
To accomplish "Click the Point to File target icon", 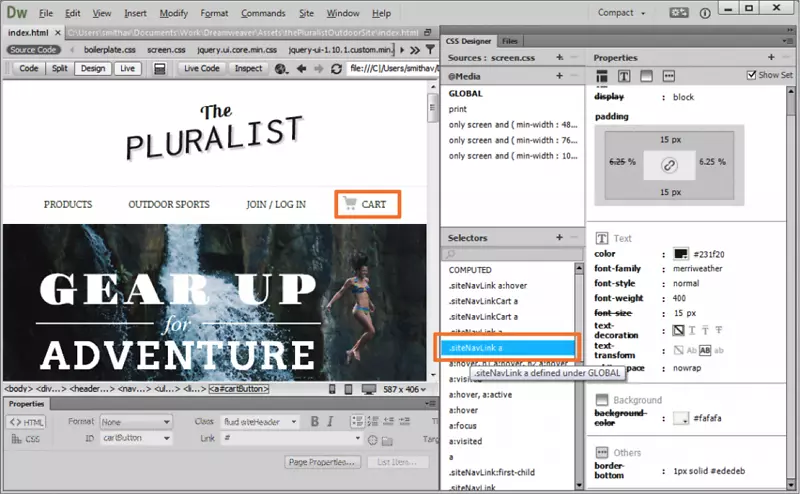I will click(x=372, y=440).
